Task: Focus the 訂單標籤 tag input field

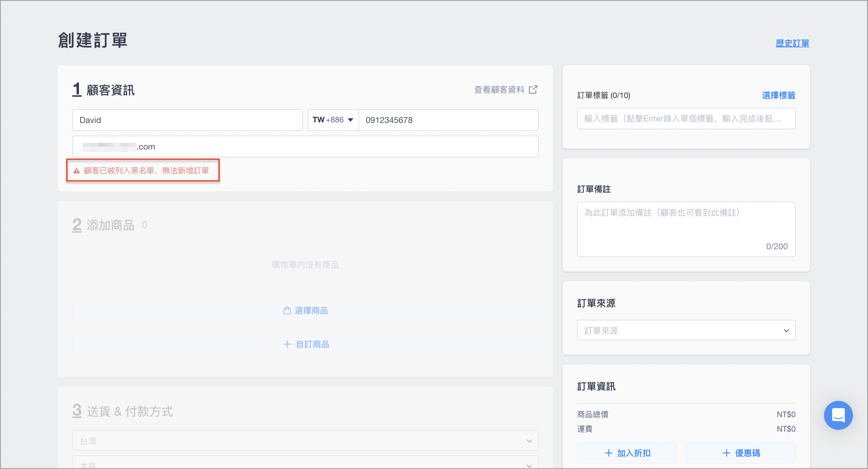Action: [x=686, y=118]
